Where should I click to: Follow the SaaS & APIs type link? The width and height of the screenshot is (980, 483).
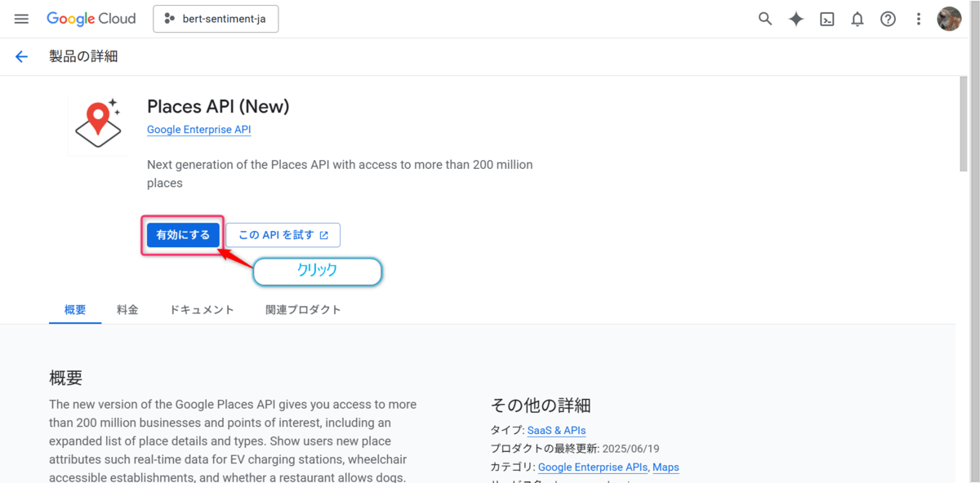(558, 431)
